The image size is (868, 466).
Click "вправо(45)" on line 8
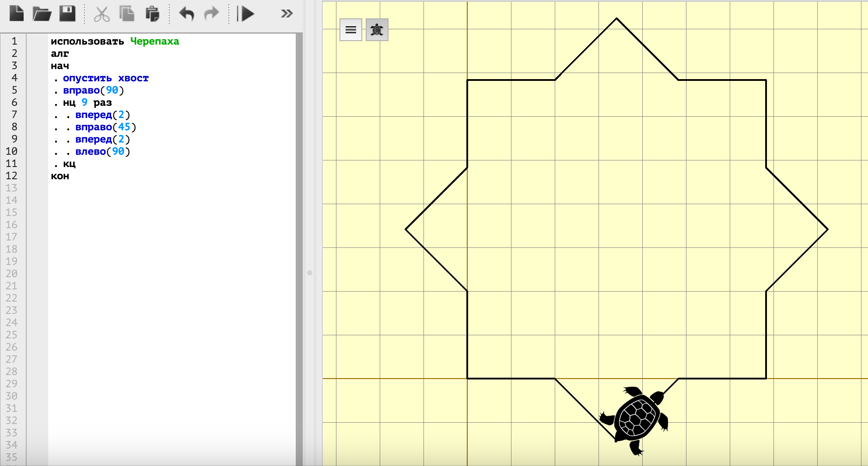106,127
